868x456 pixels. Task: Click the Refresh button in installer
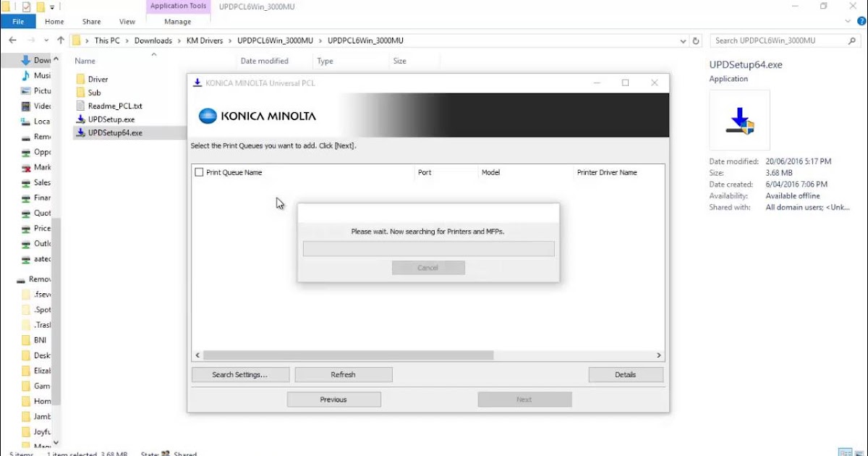tap(344, 375)
